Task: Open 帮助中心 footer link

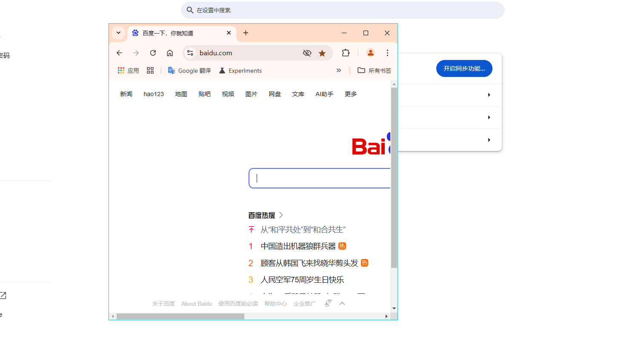Action: pos(276,304)
